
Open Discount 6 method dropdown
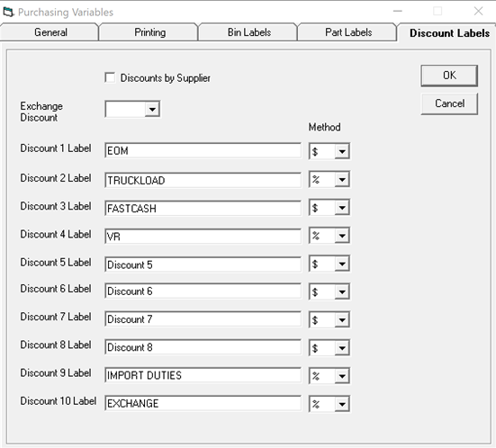point(342,291)
